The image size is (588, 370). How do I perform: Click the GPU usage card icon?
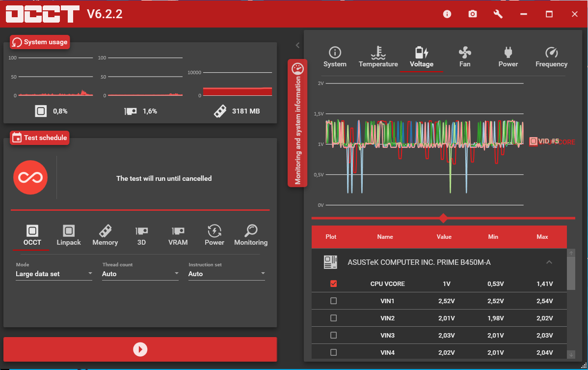(x=131, y=111)
